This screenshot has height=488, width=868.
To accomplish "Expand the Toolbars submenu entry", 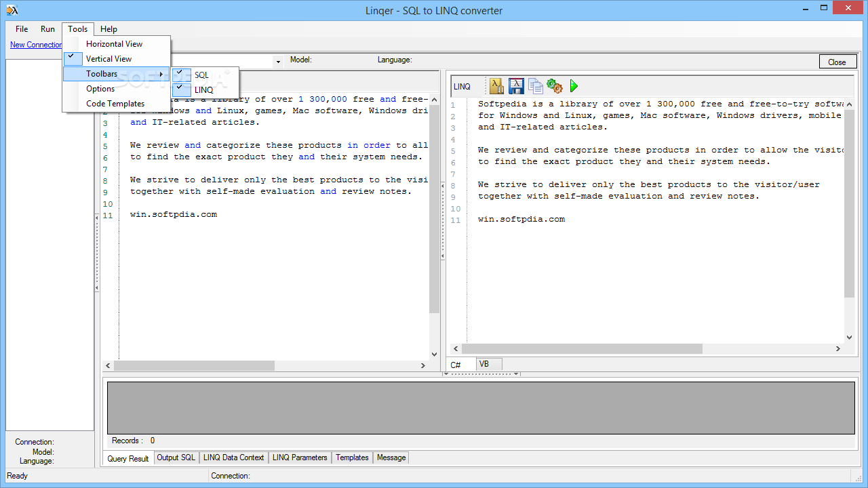I will pyautogui.click(x=117, y=74).
